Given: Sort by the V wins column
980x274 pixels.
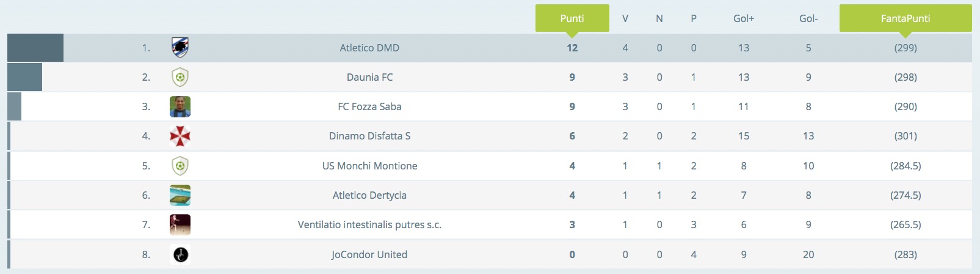Looking at the screenshot, I should pos(625,18).
